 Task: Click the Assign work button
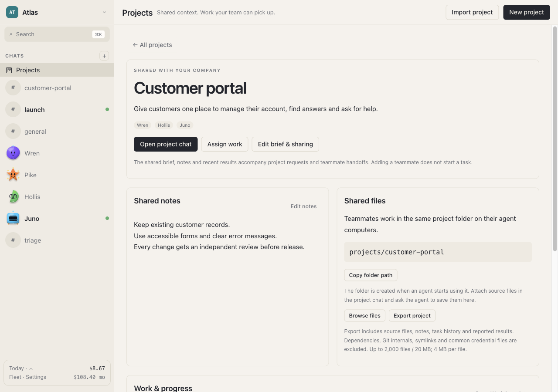point(225,144)
